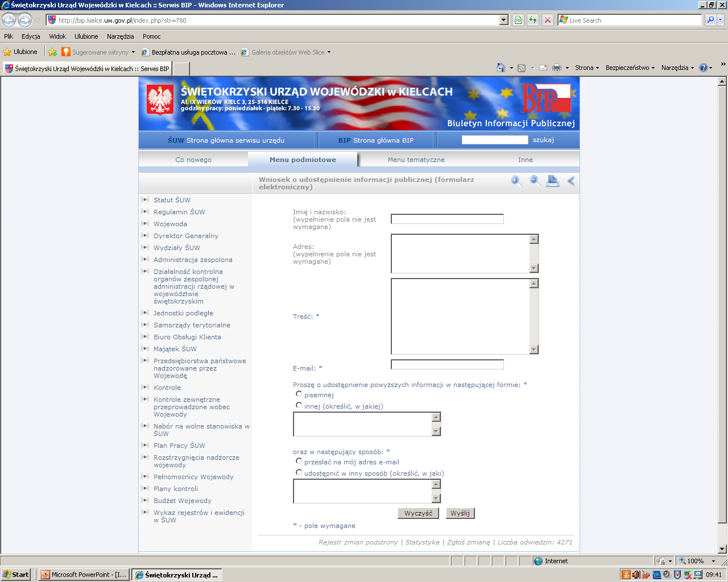Open 'Budżet Wojewody' sidebar link

pos(183,501)
